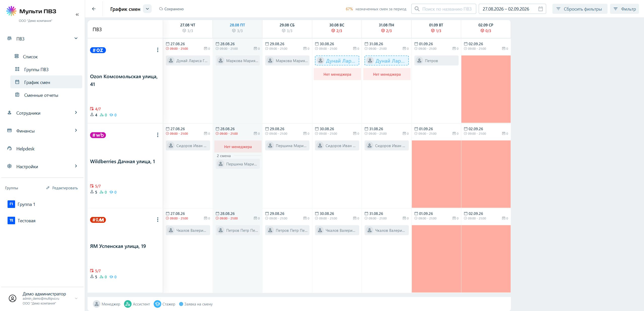Expand the Настройки menu chevron

76,166
